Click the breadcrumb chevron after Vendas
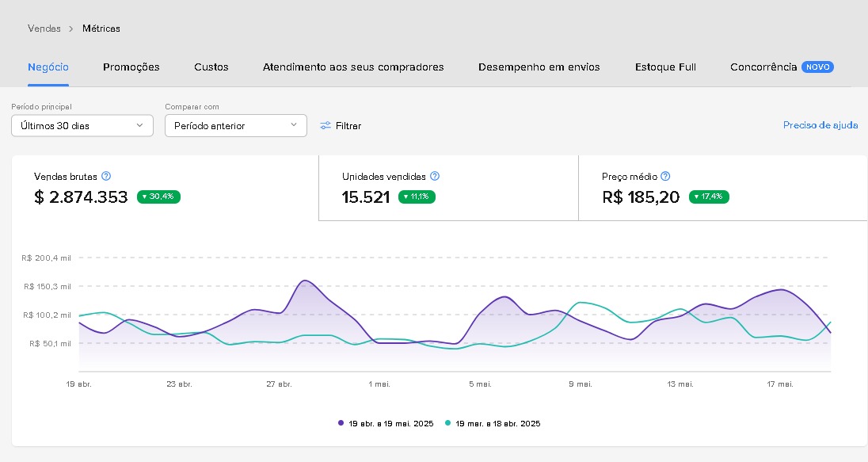The image size is (868, 462). [x=71, y=29]
